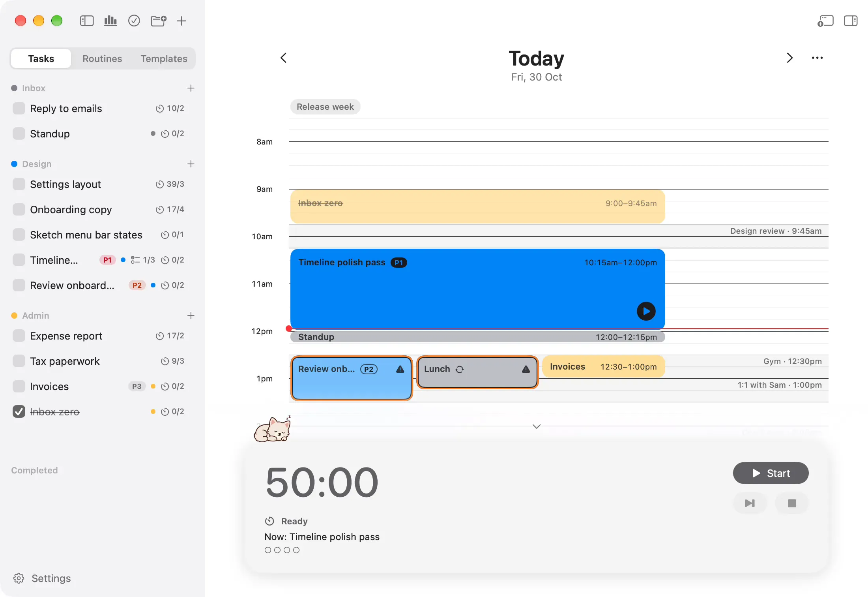This screenshot has width=868, height=597.
Task: Click warning icon on Lunch block
Action: coord(526,369)
